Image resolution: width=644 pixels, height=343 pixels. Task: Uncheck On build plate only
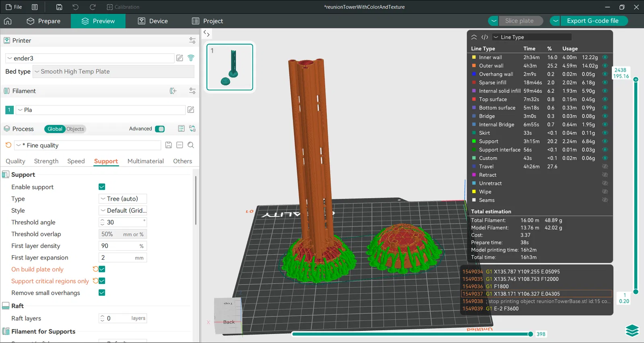(102, 269)
